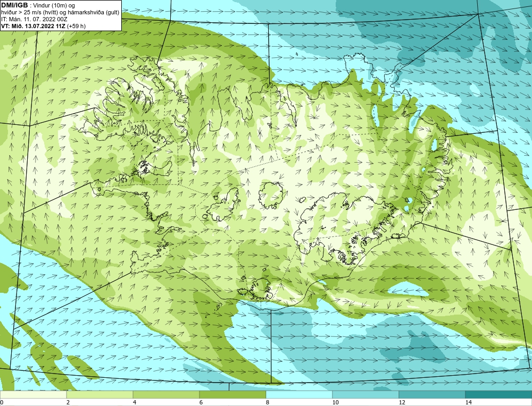
Task: Click the 'VT: Mið. 13.07.2022 11Z' line
Action: coord(43,26)
